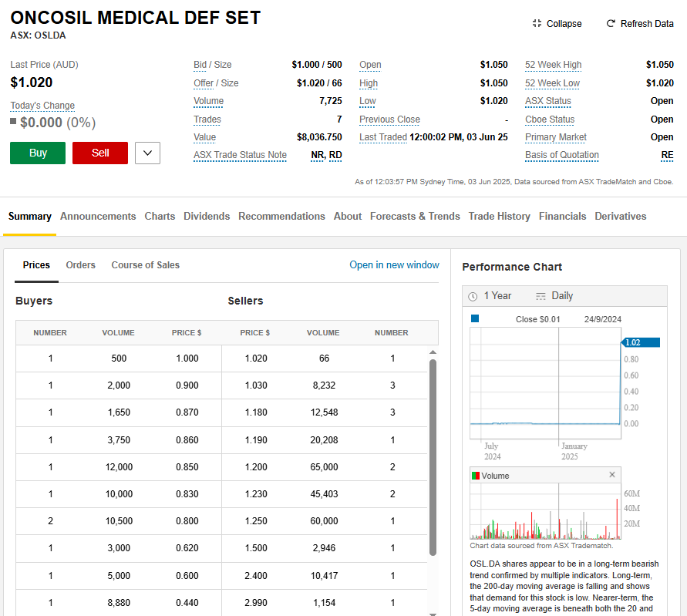Click the Basis of Quotation label
Screen dimensions: 687x616
click(562, 155)
